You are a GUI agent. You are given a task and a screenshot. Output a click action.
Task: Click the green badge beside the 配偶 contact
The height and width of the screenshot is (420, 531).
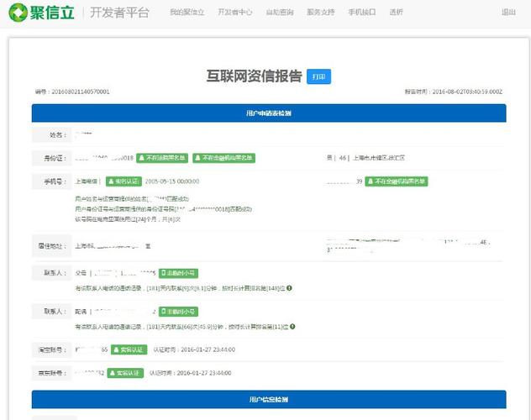178,312
